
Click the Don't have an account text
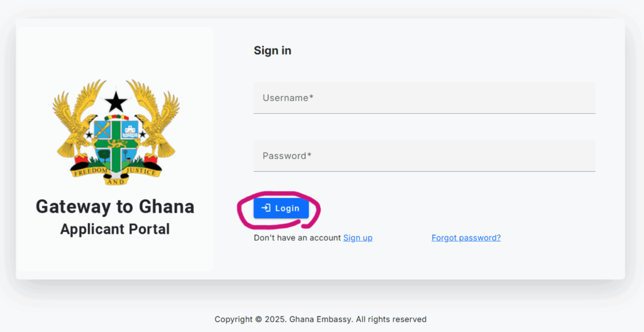point(297,238)
